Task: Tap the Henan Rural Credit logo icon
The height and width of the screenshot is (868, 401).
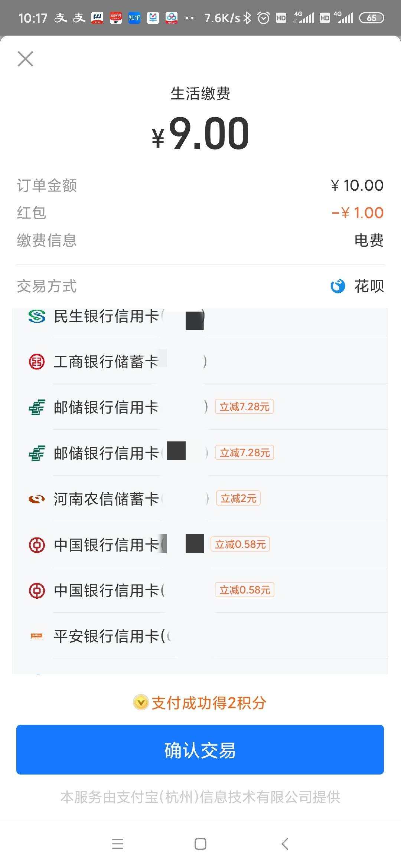Action: click(x=37, y=499)
